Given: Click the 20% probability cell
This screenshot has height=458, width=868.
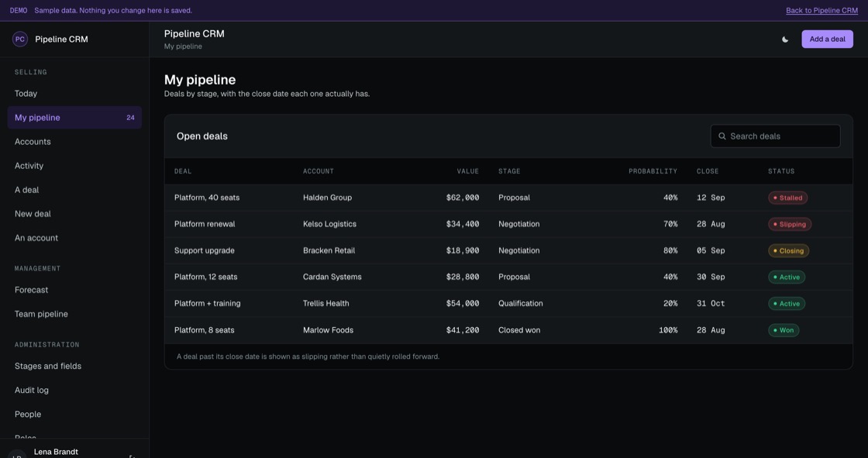Looking at the screenshot, I should tap(670, 304).
